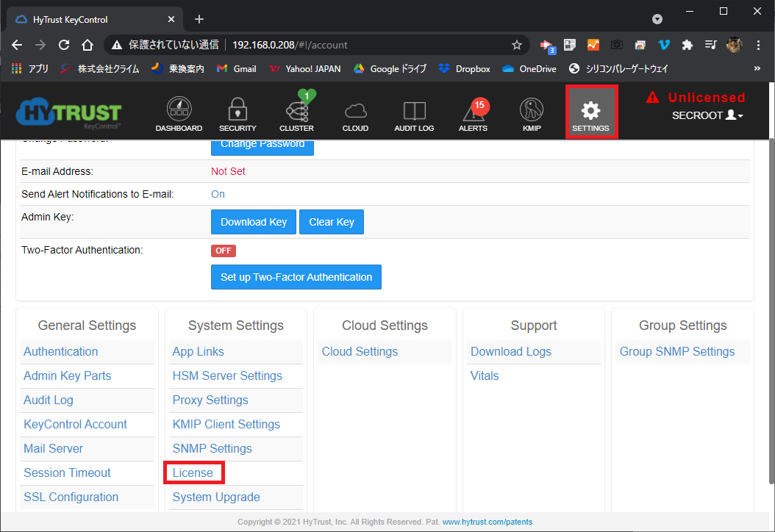
Task: Click the Download Key button
Action: [x=254, y=222]
